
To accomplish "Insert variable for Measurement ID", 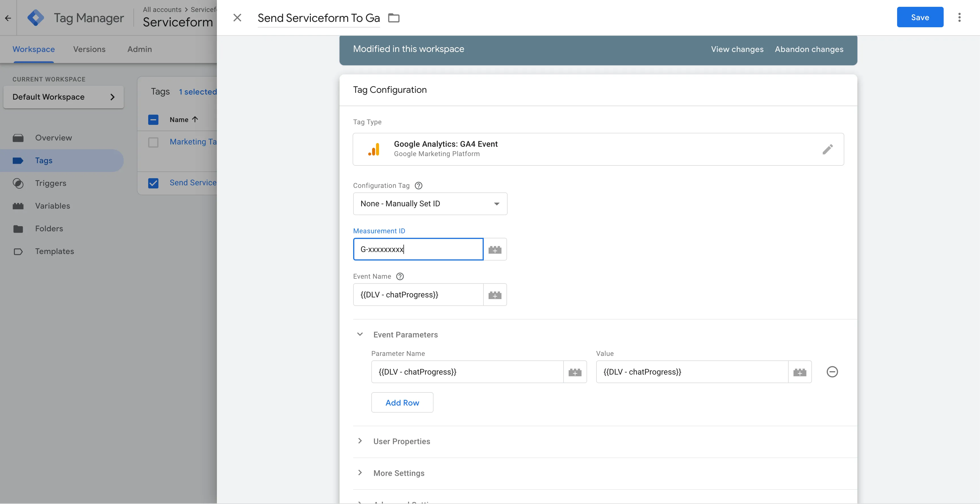I will tap(495, 249).
